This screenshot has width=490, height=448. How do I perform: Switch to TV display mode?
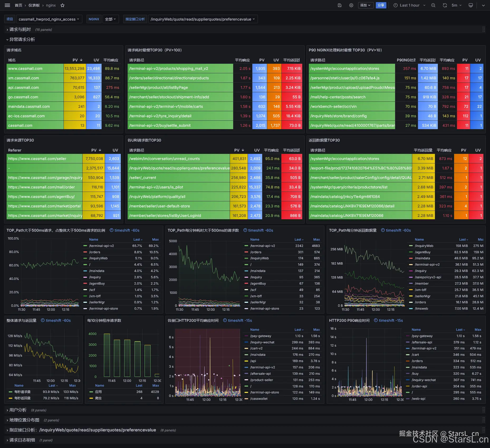[x=471, y=5]
